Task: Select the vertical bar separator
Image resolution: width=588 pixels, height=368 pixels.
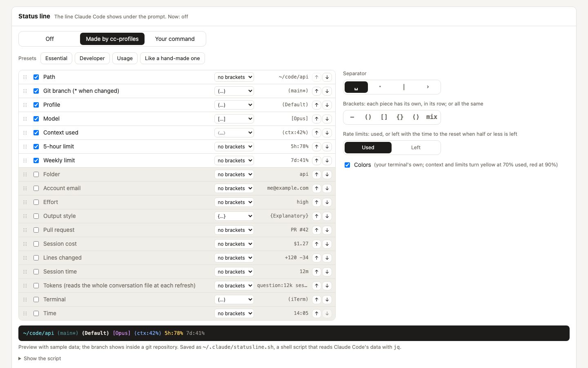Action: tap(404, 87)
